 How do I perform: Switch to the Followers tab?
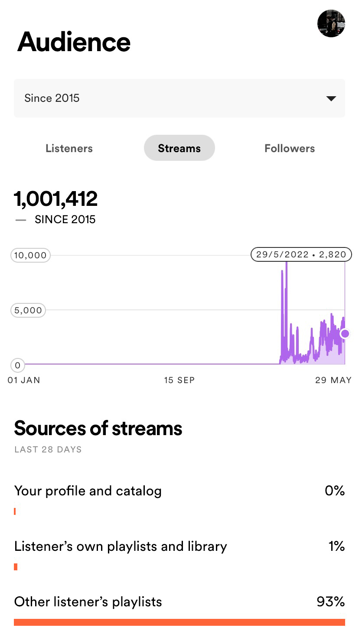[x=289, y=148]
